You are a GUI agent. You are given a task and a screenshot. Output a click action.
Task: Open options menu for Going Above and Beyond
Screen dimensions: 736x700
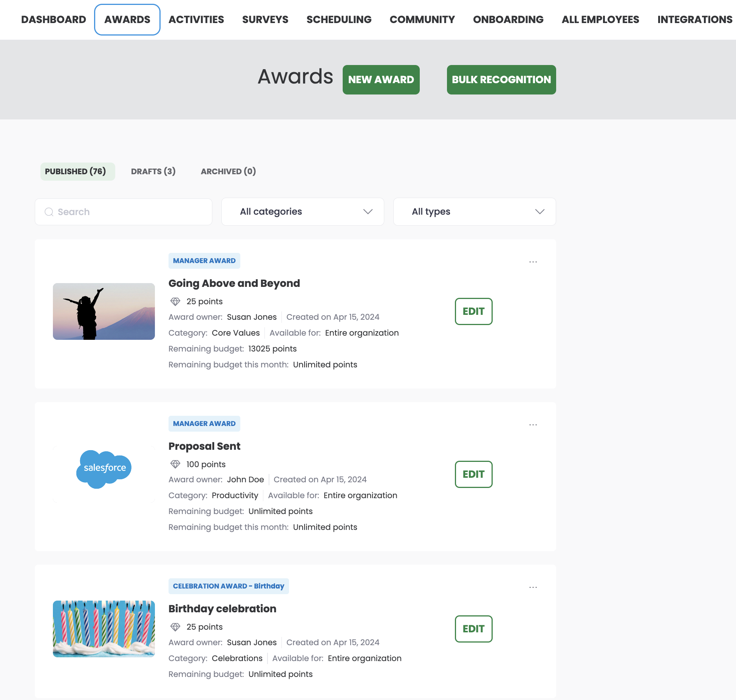tap(533, 262)
